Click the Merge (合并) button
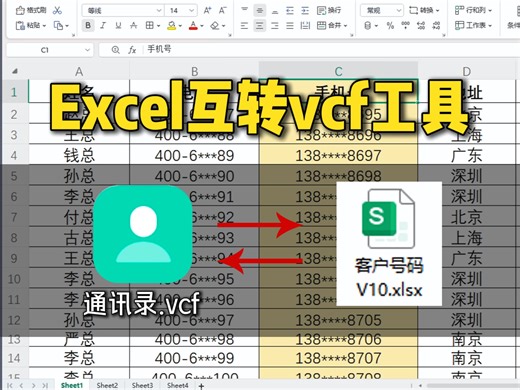Viewport: 520px width, 390px height. click(x=332, y=25)
